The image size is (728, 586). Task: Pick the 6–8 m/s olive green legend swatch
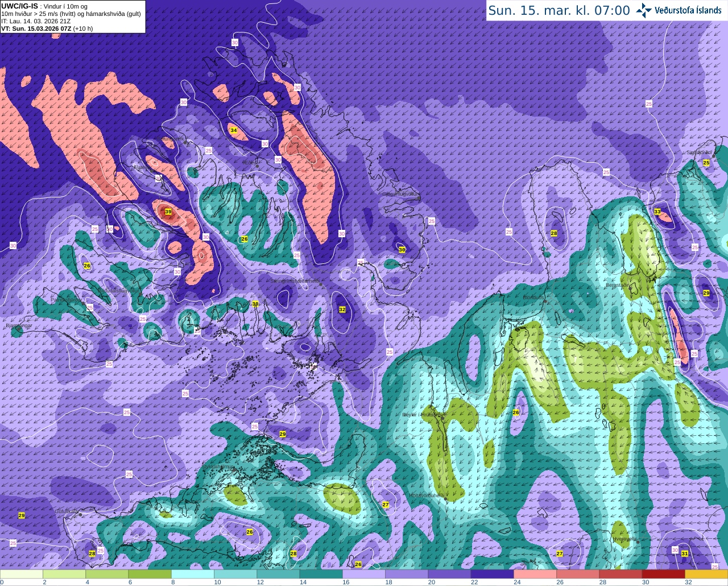pos(150,574)
